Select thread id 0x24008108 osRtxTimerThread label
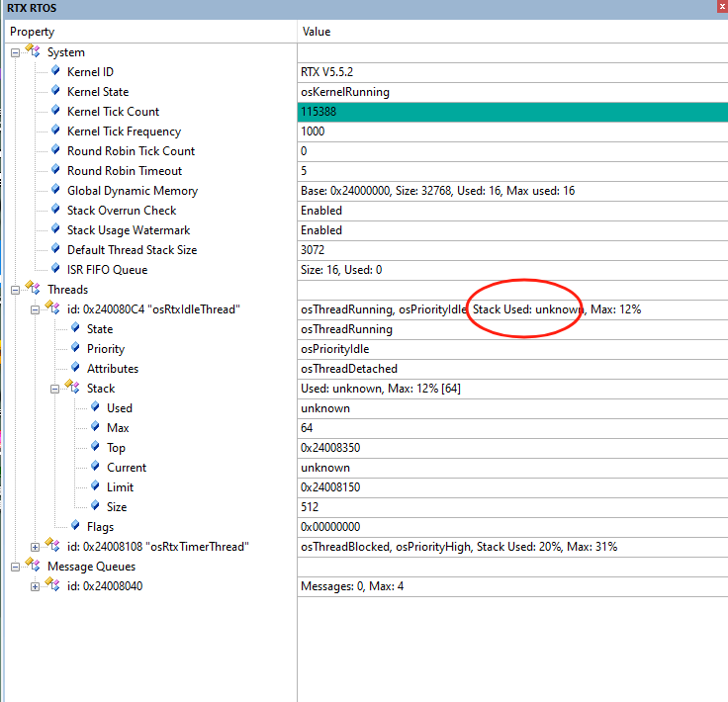 pos(158,547)
